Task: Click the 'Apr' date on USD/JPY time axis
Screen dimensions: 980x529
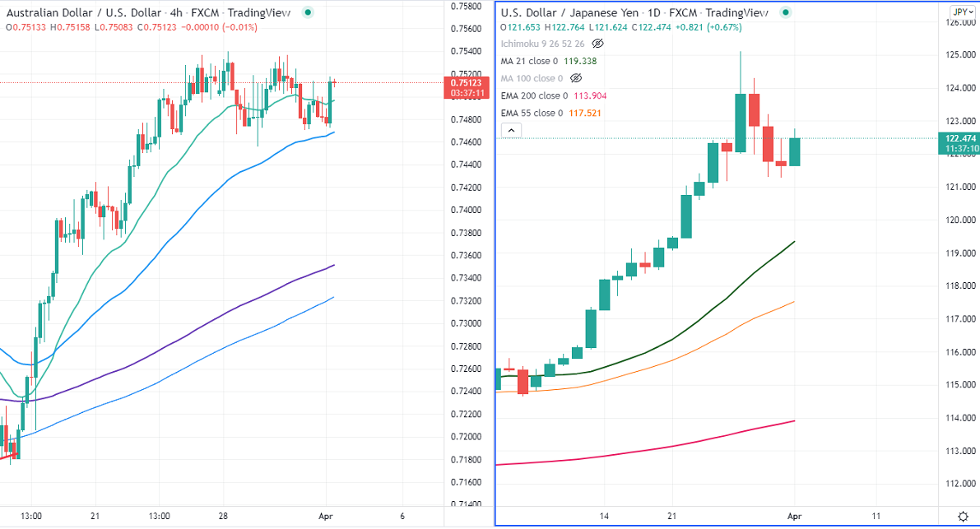Action: click(x=794, y=516)
